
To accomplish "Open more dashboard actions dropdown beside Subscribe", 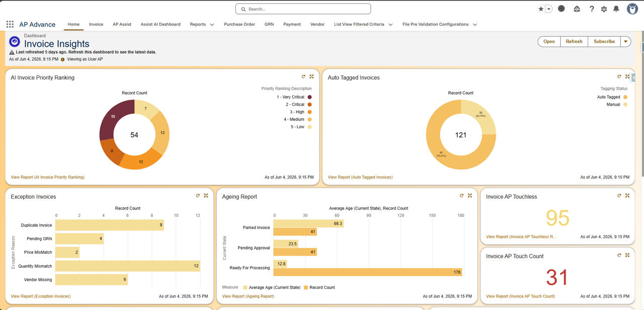I will (625, 42).
